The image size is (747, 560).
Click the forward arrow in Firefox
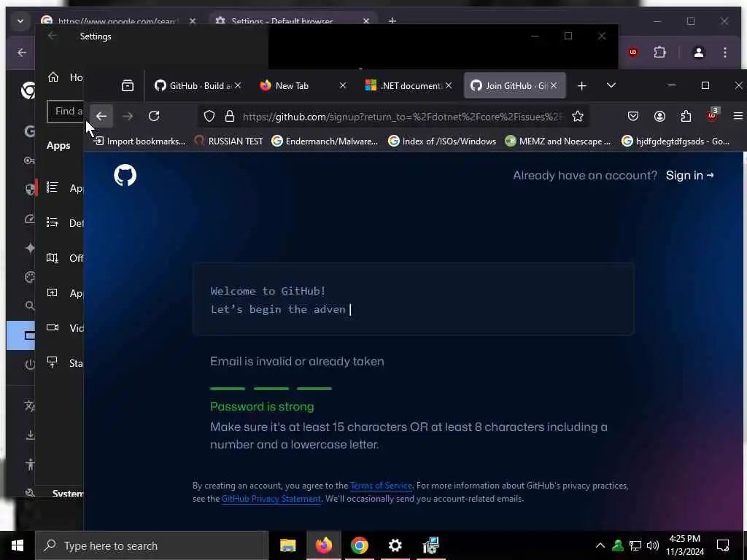tap(128, 116)
